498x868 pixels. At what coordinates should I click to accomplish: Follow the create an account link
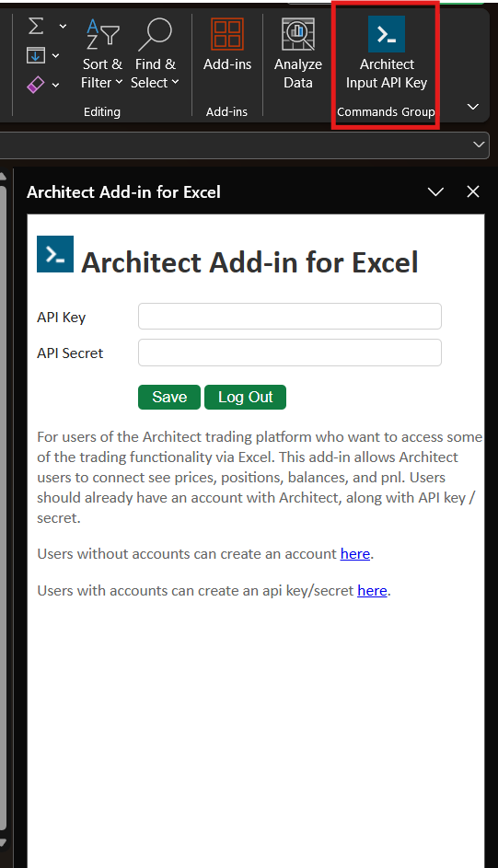(x=355, y=553)
